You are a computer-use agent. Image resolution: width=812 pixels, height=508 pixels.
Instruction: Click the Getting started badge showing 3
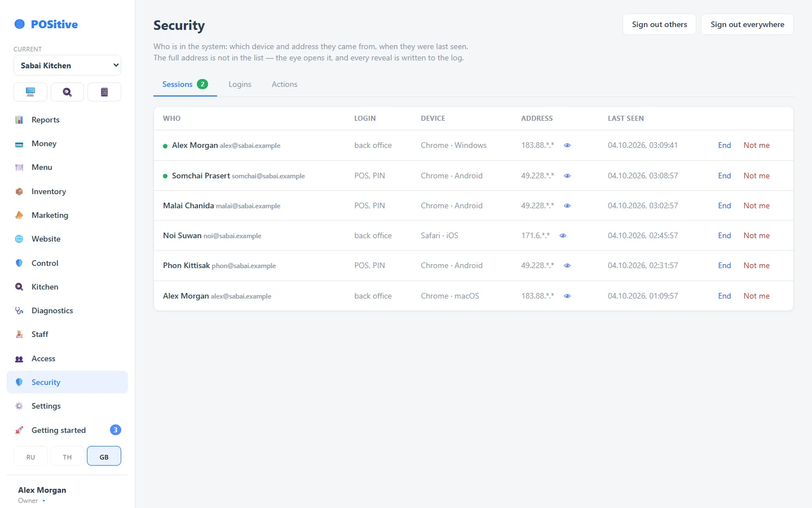click(115, 430)
